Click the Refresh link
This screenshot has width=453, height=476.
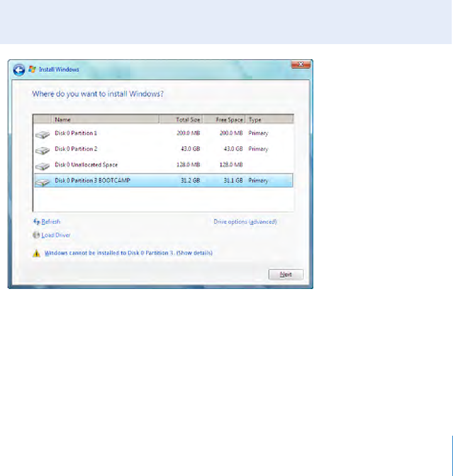(x=51, y=222)
